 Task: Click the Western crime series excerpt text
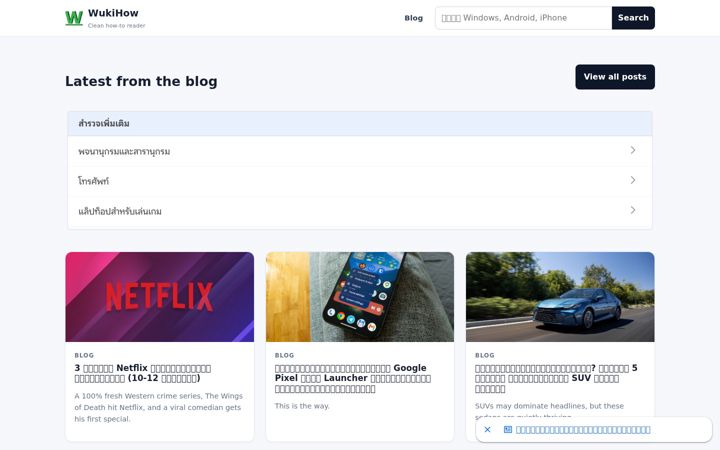158,407
